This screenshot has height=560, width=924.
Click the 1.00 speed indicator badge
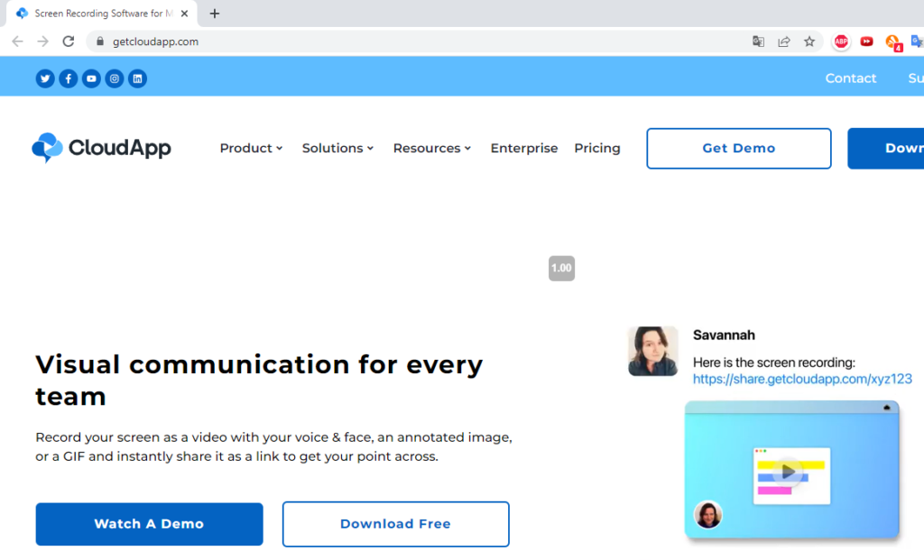click(x=561, y=269)
